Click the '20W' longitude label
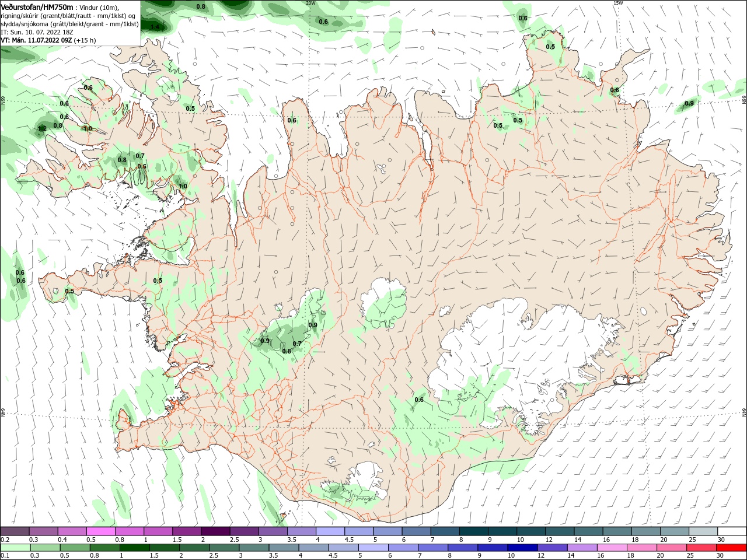 tap(310, 3)
